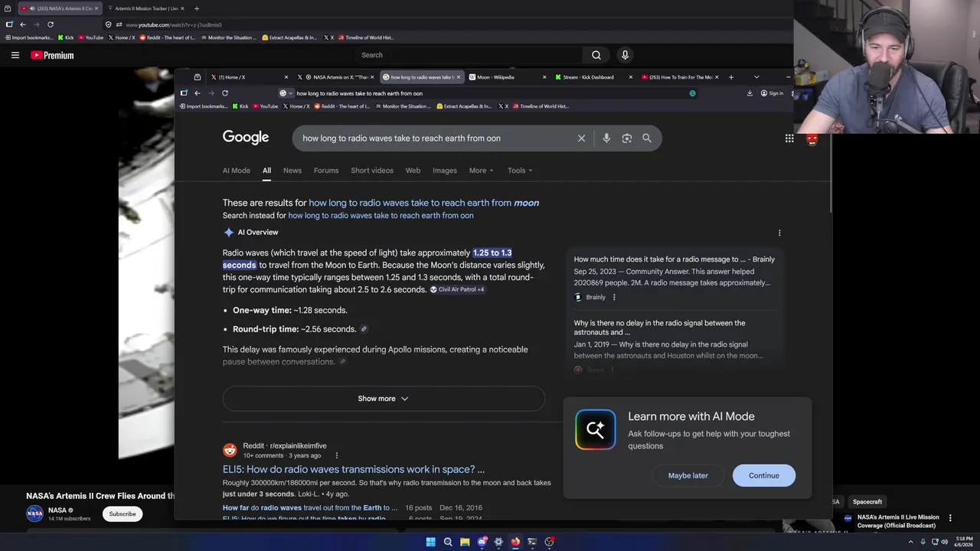
Task: Click the taskbar clock showing 5:18 PM
Action: point(963,542)
